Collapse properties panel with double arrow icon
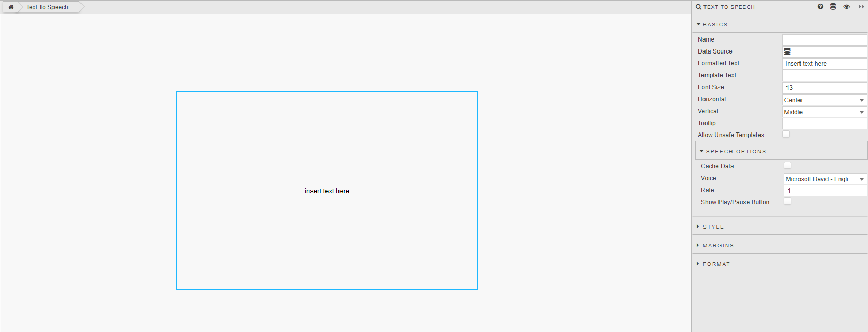The image size is (868, 332). [x=861, y=7]
